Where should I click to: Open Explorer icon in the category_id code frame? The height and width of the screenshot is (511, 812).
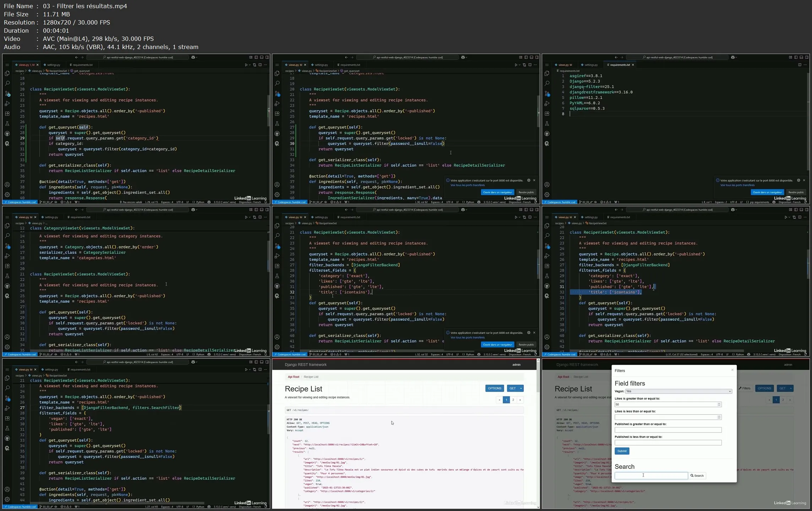click(x=7, y=74)
